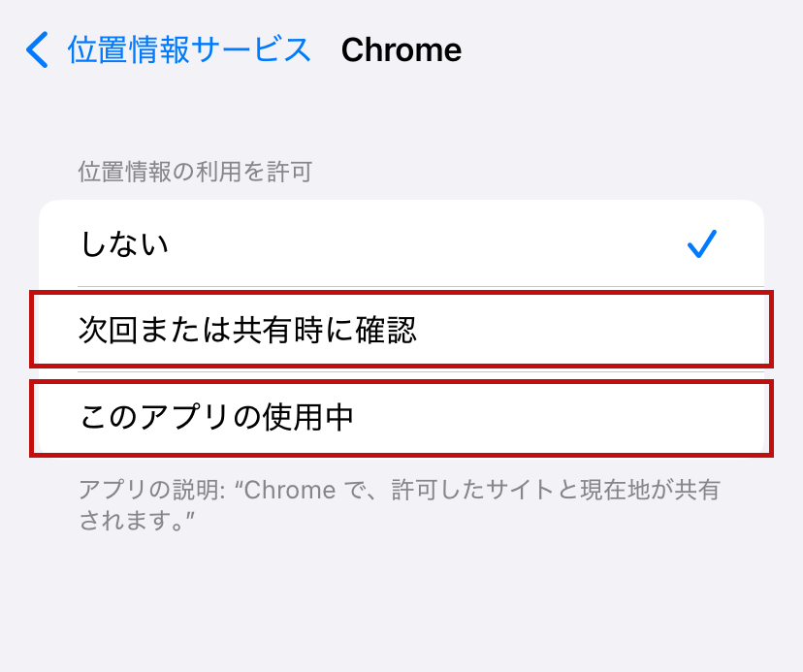Tap the blue back chevron arrow
Screen dimensions: 803x672
point(37,49)
